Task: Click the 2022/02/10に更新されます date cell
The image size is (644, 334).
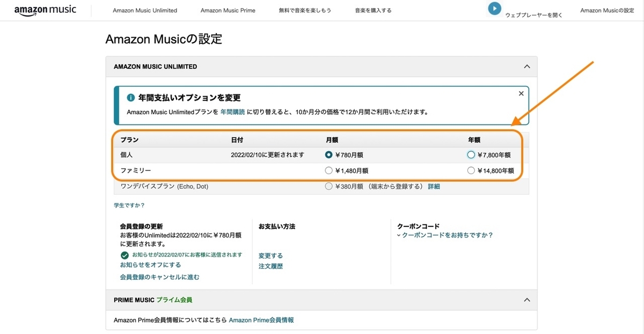Action: 268,155
